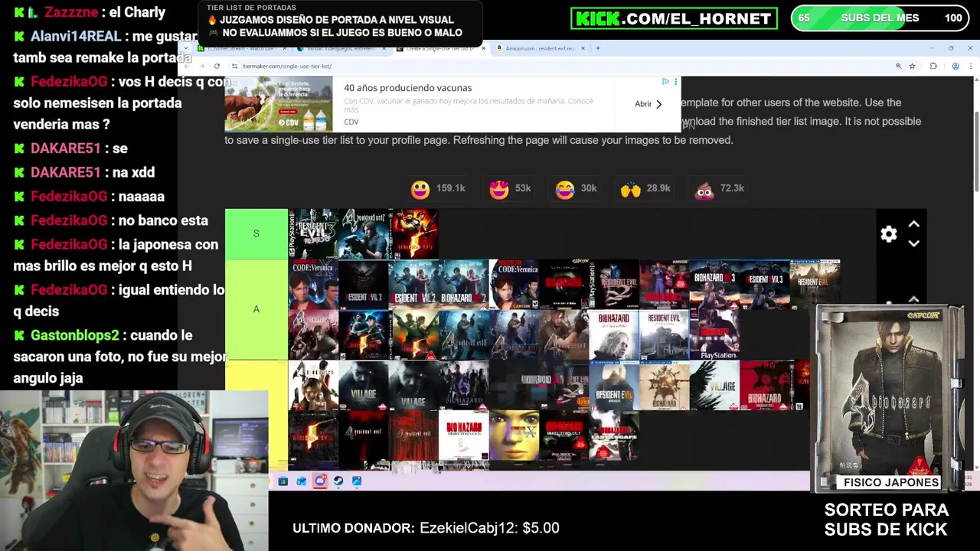Select the red Biohazard cover in yellow tier
This screenshot has width=980, height=551.
766,385
